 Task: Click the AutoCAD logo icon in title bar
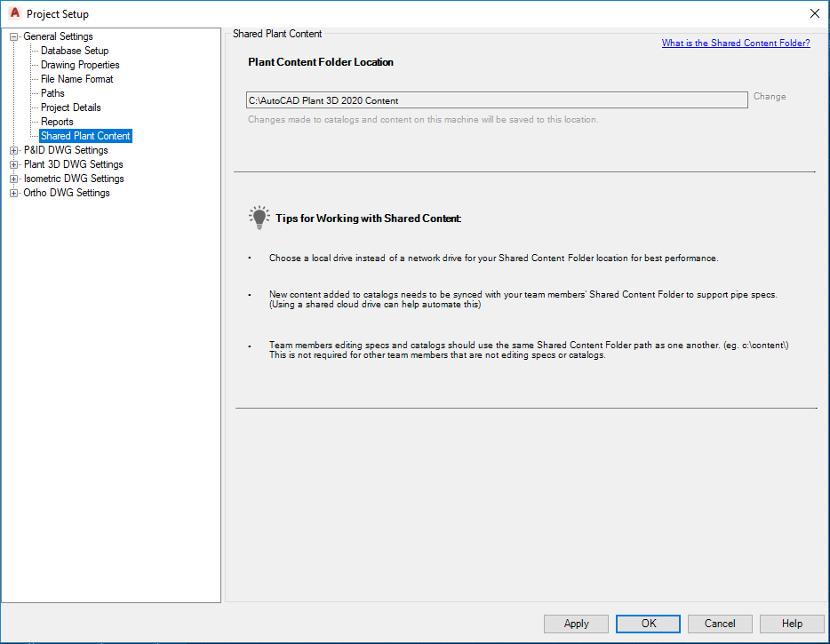click(14, 13)
